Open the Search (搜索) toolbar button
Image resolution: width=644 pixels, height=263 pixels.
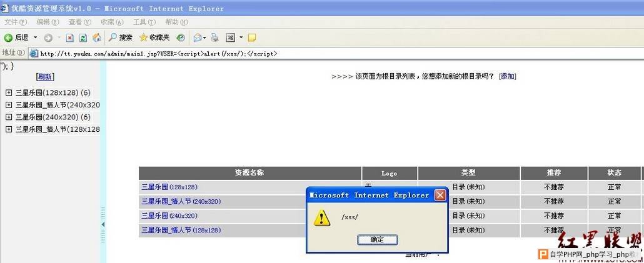(121, 37)
